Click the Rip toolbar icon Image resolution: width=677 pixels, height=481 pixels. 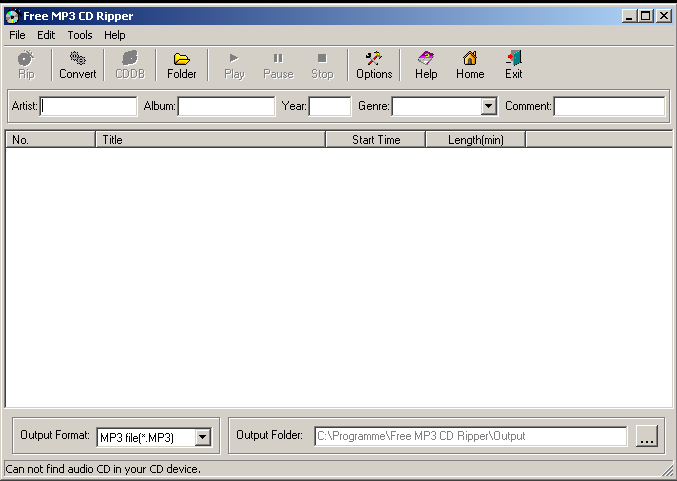(26, 65)
